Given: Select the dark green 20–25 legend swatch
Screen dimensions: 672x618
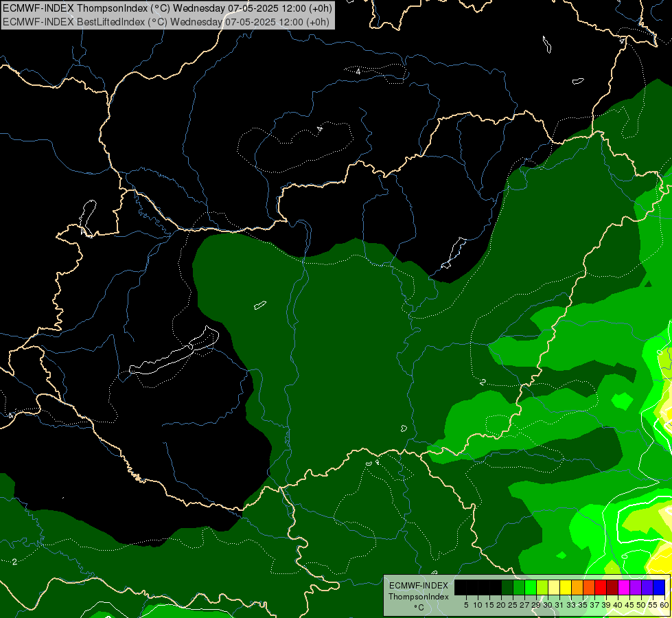Looking at the screenshot, I should click(507, 588).
